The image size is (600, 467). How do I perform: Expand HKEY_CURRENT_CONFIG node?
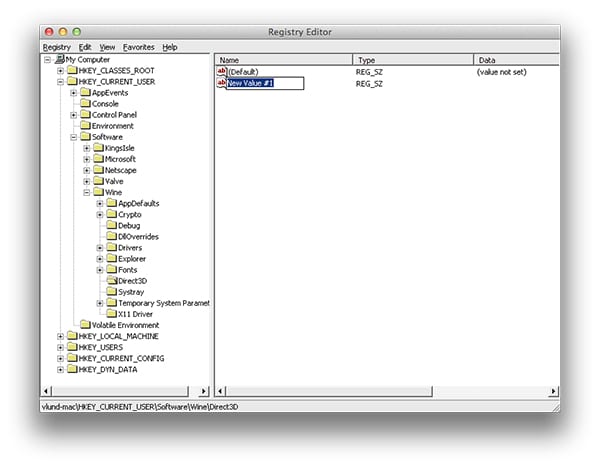pyautogui.click(x=60, y=359)
